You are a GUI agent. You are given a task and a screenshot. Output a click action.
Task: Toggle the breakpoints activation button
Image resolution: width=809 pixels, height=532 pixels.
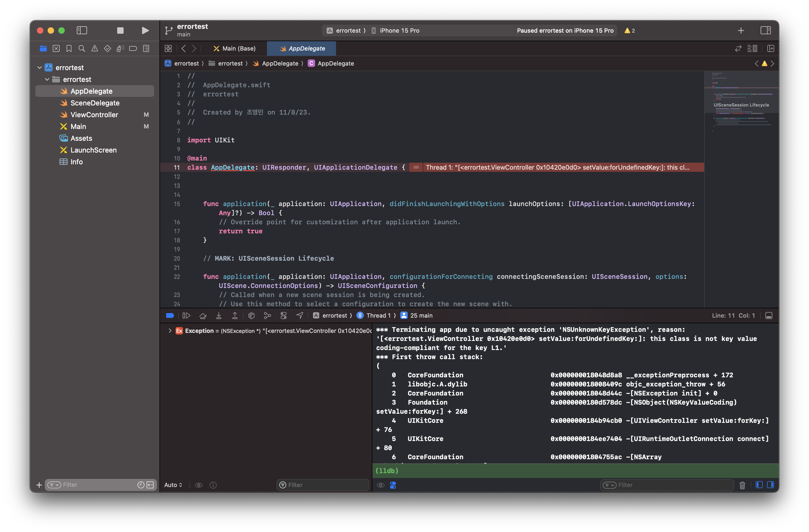[170, 316]
